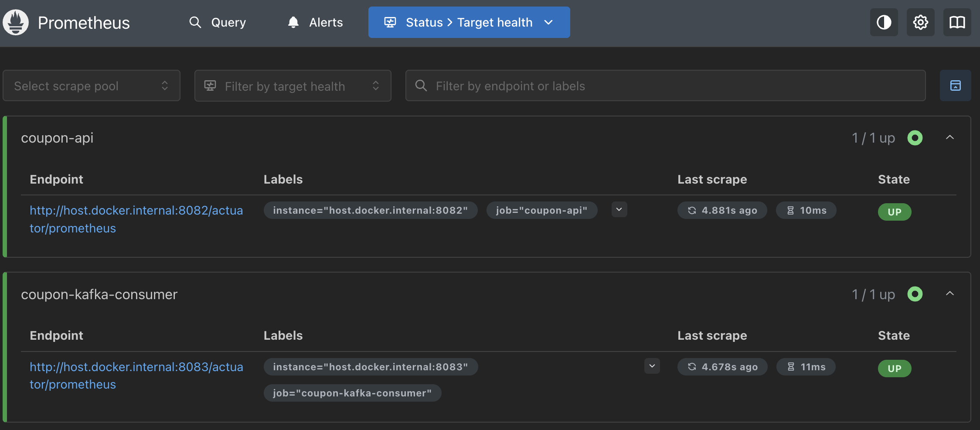Click the magnifier icon beside Query

pyautogui.click(x=195, y=22)
